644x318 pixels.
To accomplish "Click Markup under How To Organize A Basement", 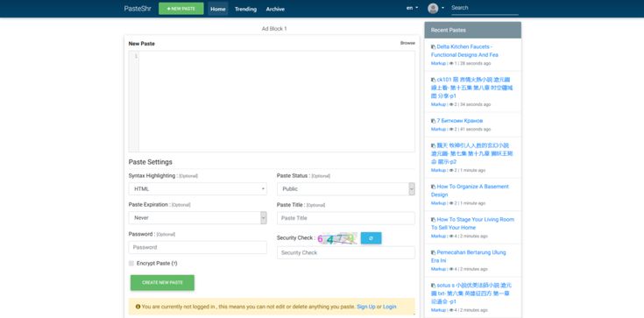I will (x=438, y=203).
